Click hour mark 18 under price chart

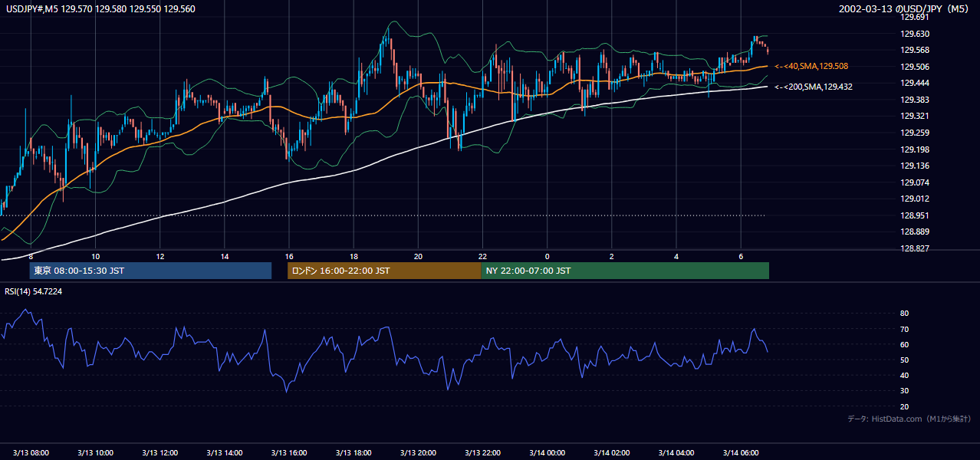354,256
